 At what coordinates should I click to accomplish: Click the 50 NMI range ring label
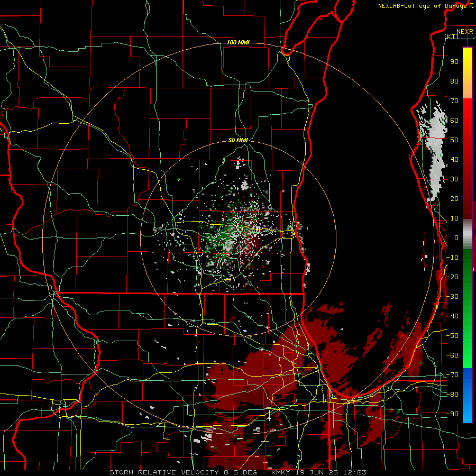pos(238,140)
